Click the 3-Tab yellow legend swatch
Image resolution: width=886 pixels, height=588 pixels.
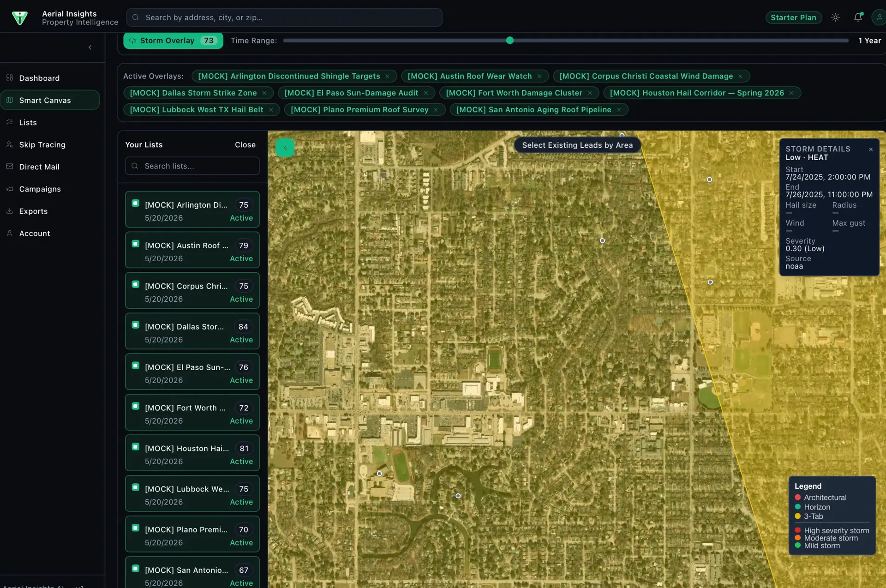[x=797, y=516]
